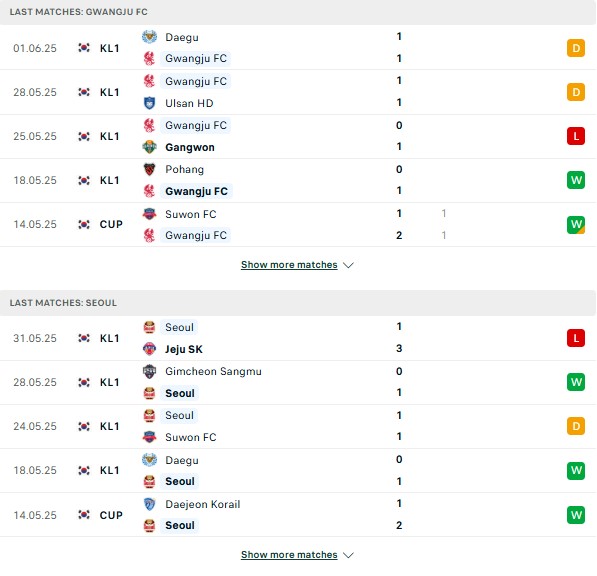Select the Last Matches: Seoul section header
Screen dimensions: 597x576
(298, 303)
